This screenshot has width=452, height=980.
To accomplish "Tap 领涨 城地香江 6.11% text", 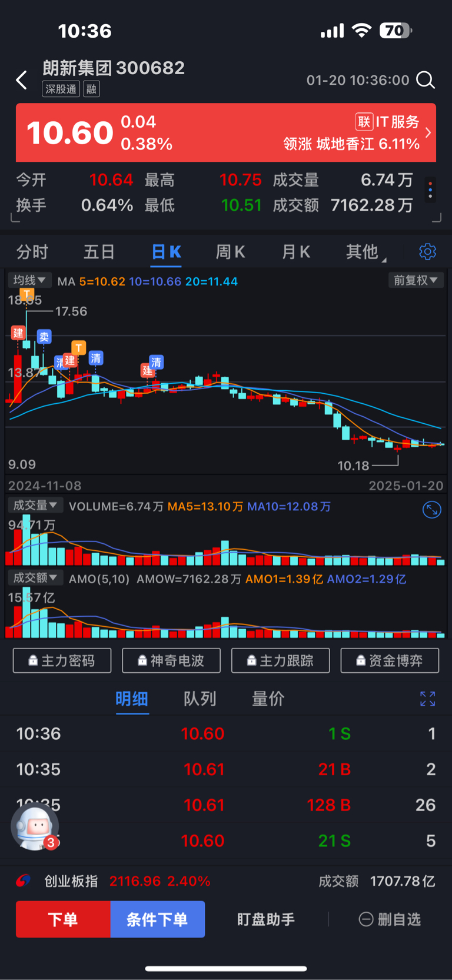I will (x=351, y=144).
